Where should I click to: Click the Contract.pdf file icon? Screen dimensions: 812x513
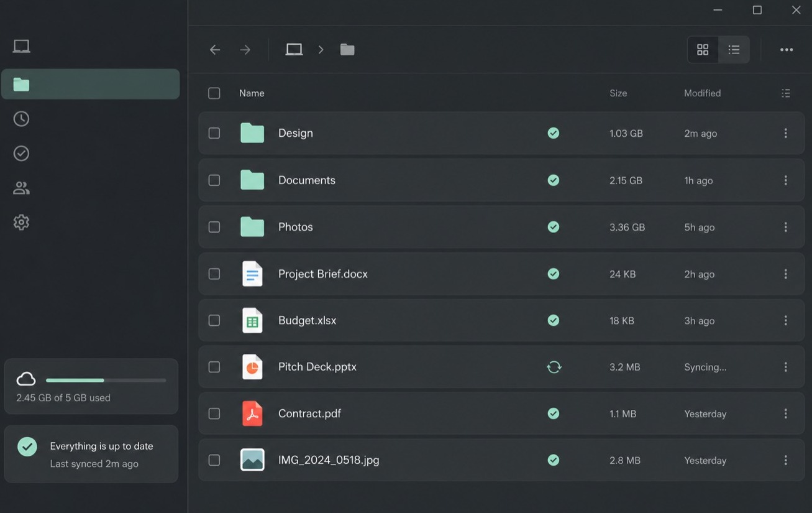[x=252, y=414]
